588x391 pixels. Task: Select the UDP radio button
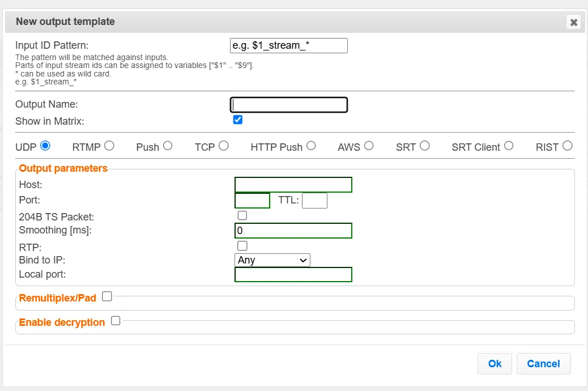[45, 146]
